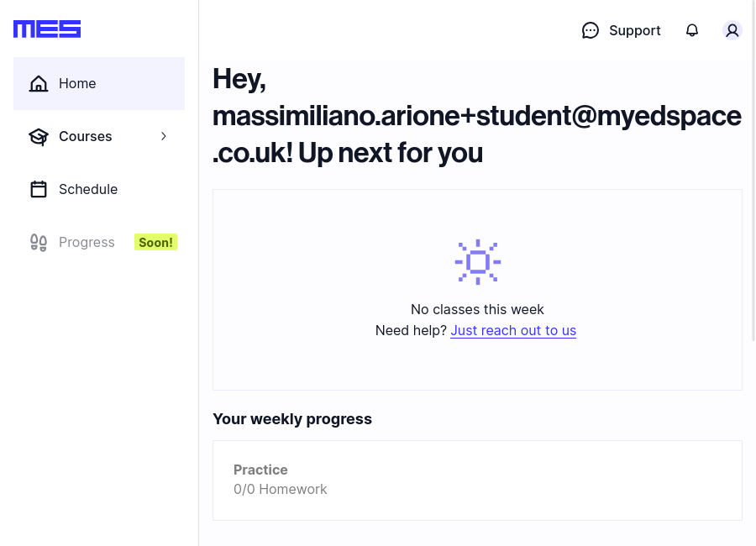The width and height of the screenshot is (756, 546).
Task: Click the 'Soon!' badge
Action: coord(155,242)
